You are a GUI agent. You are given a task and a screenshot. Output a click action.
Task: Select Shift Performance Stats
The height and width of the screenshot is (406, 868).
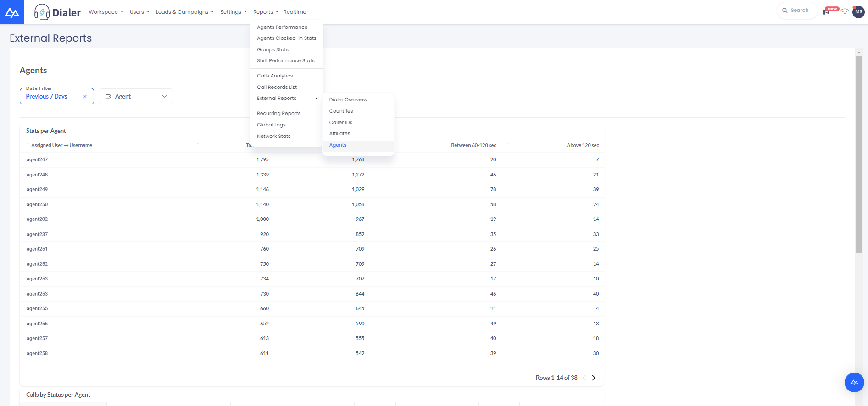pos(287,60)
